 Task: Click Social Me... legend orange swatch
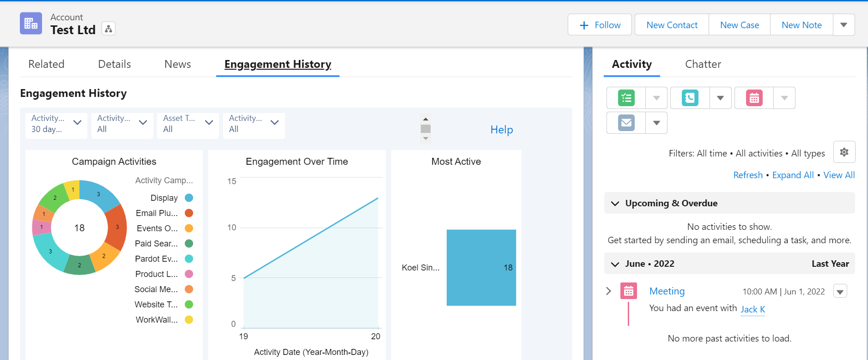click(189, 289)
